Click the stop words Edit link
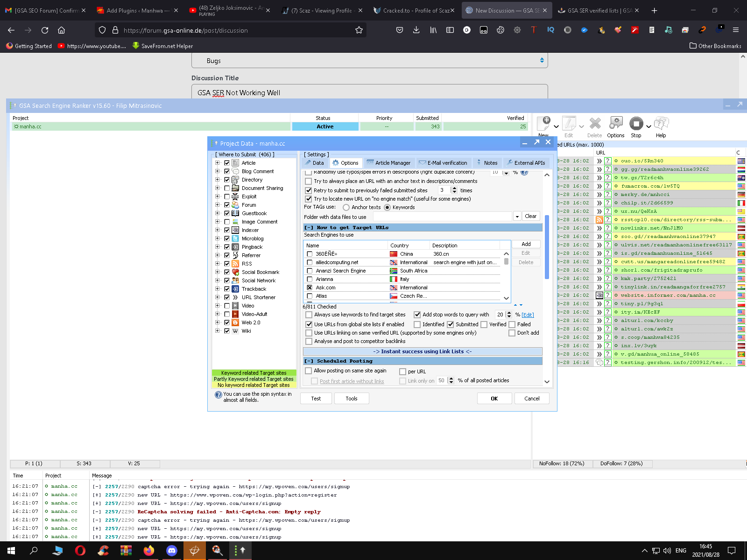Image resolution: width=747 pixels, height=560 pixels. click(x=528, y=315)
